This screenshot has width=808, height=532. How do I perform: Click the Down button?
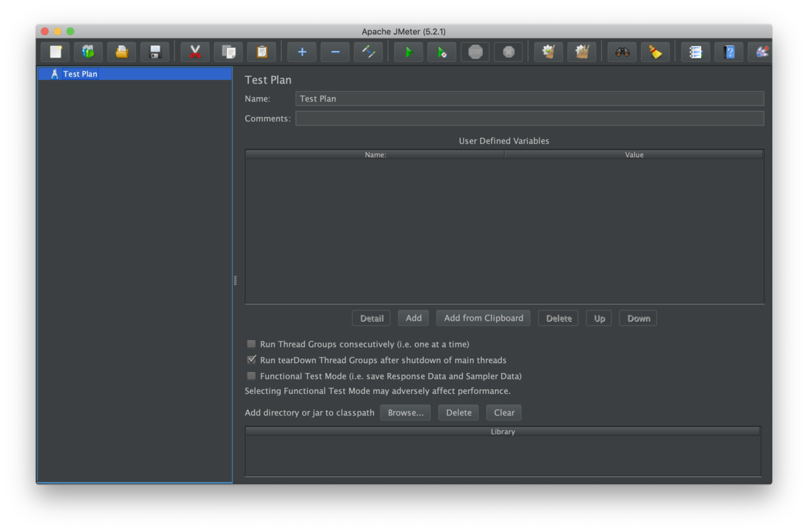tap(638, 319)
